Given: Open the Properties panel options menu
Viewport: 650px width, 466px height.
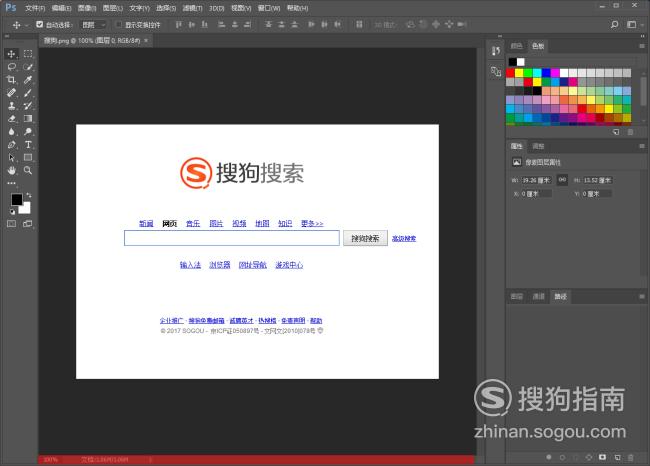Looking at the screenshot, I should [x=642, y=146].
